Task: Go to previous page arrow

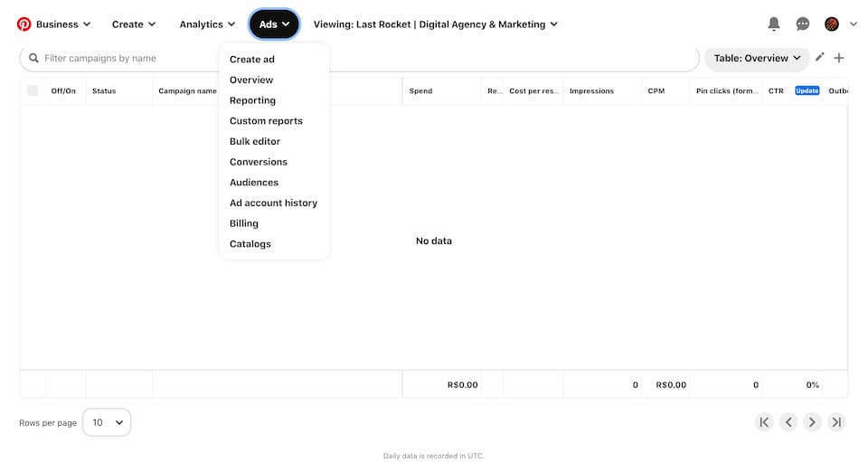Action: tap(788, 422)
